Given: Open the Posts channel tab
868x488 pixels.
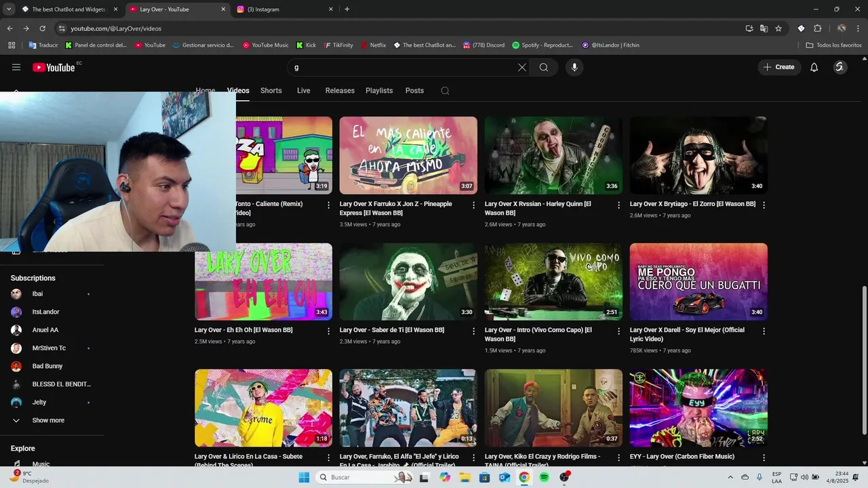Looking at the screenshot, I should [414, 91].
